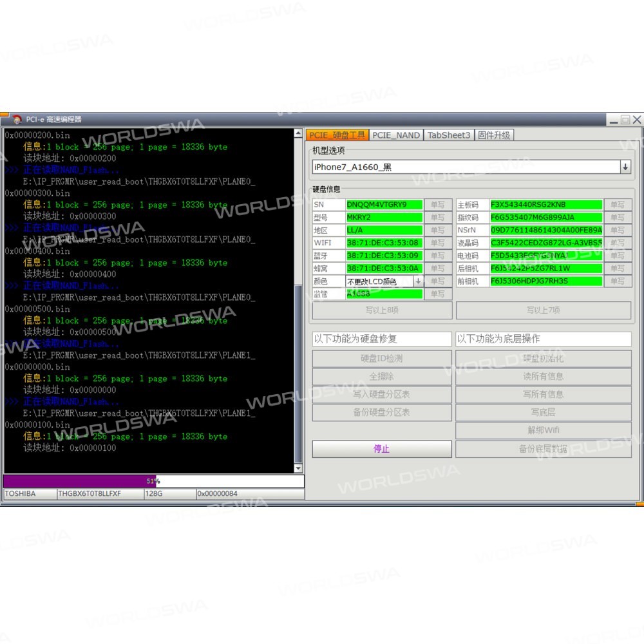
Task: Click 单写 button beside WIFI address
Action: click(438, 243)
